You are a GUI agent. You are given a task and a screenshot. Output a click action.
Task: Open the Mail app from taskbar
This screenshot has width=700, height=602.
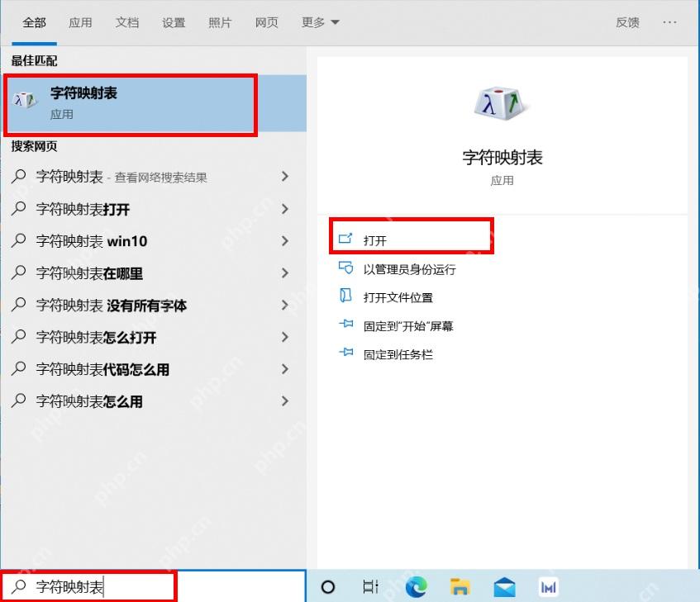pos(504,587)
